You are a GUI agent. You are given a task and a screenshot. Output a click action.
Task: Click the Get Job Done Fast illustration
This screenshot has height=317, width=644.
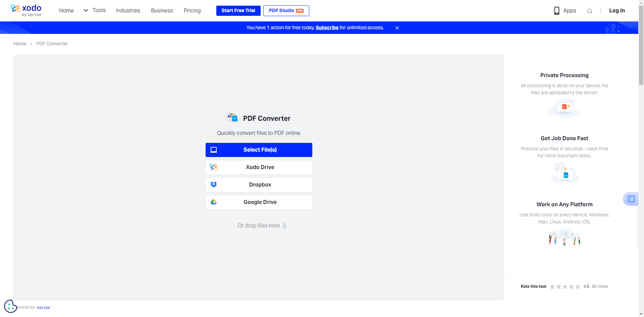(x=565, y=173)
